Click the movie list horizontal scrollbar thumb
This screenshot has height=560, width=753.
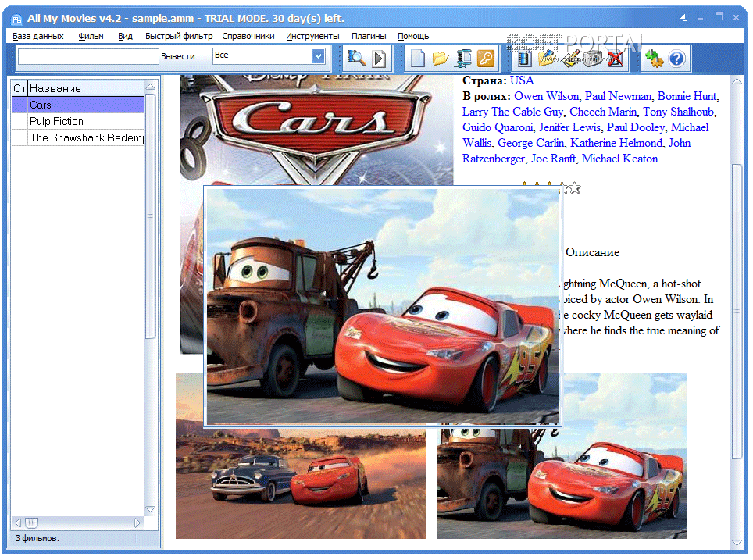click(x=31, y=523)
